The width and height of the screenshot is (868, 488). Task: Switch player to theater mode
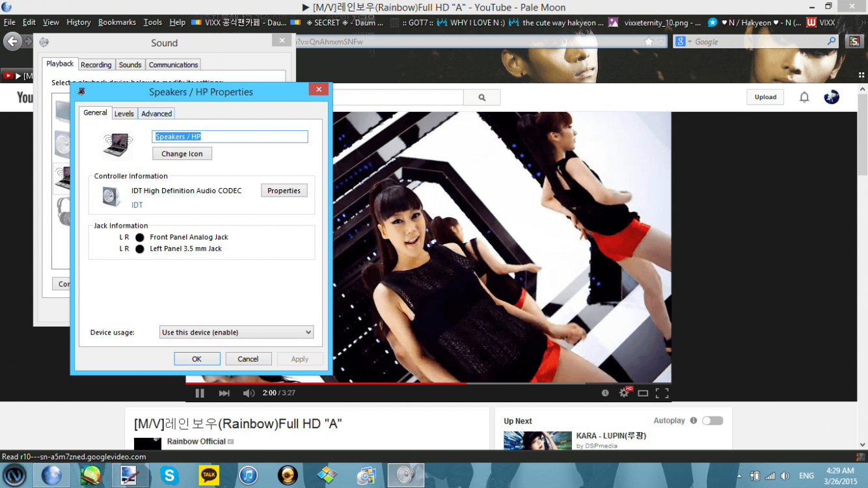click(x=643, y=393)
